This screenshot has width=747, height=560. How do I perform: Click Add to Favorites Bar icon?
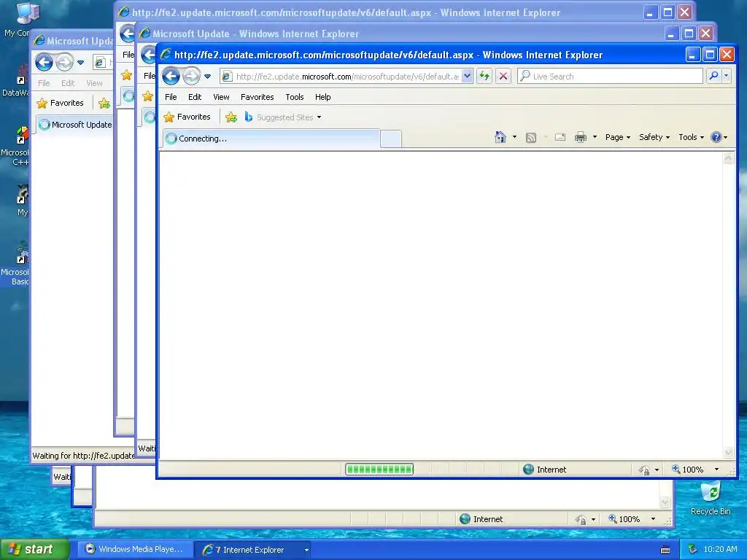(231, 117)
